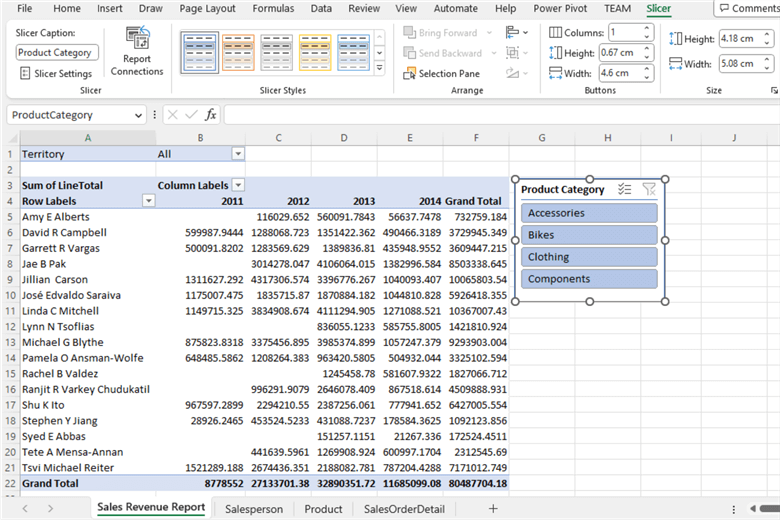Viewport: 780px width, 520px height.
Task: Apply the first blue slicer style
Action: coord(199,52)
